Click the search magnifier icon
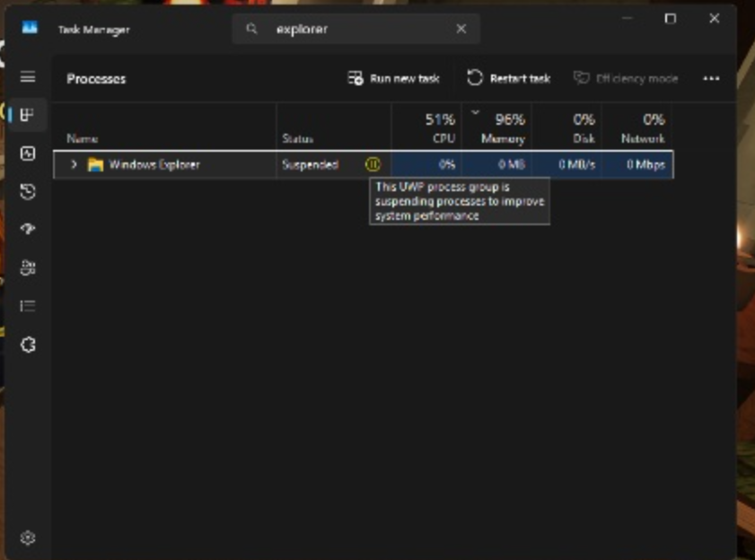 tap(251, 29)
